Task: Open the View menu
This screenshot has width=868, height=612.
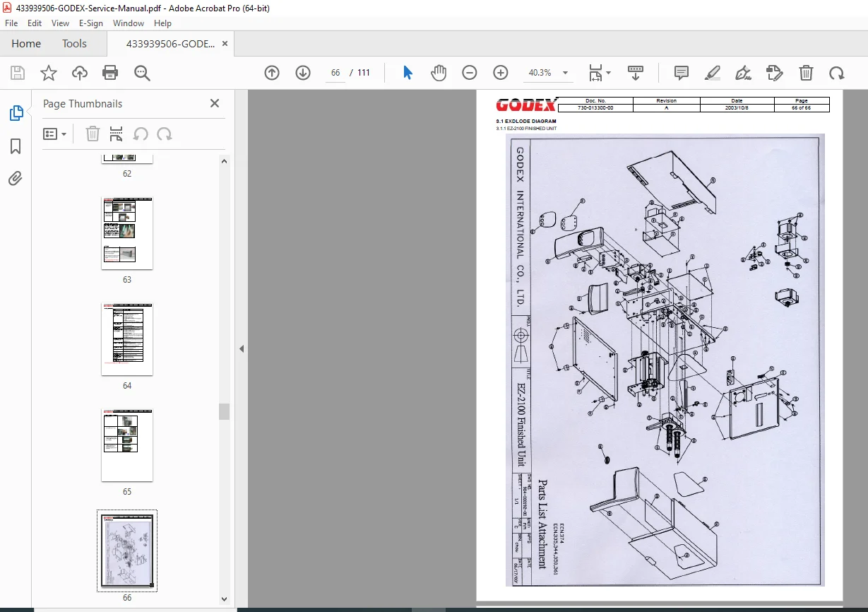Action: [60, 23]
